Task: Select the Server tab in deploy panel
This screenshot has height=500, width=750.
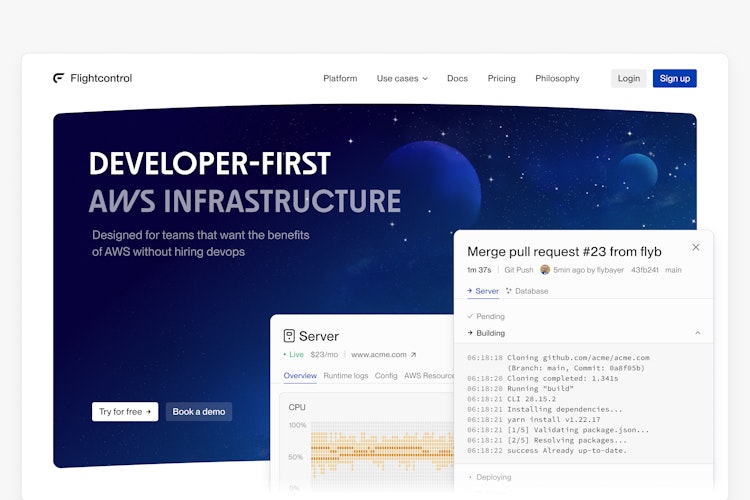Action: 483,291
